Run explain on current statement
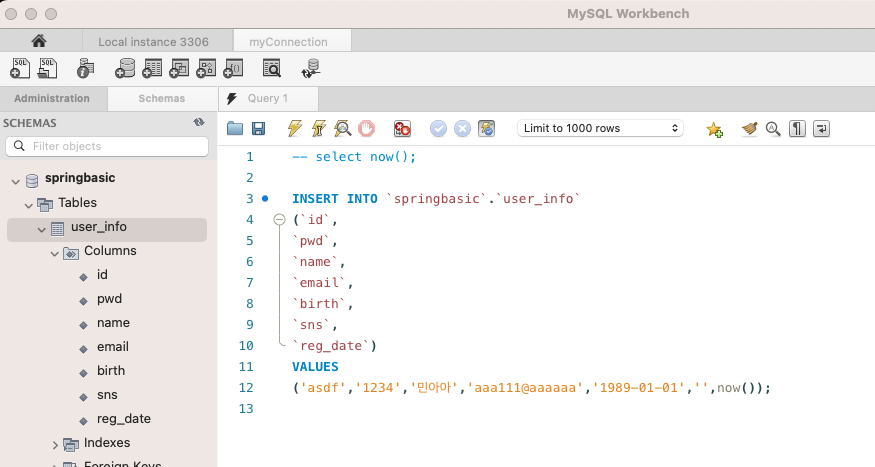This screenshot has height=467, width=875. (x=343, y=128)
